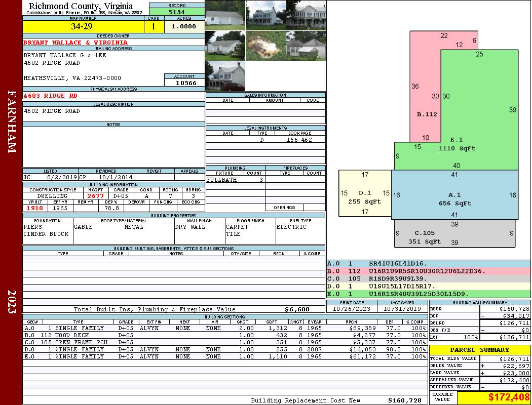The height and width of the screenshot is (405, 532).
Task: Click wall finish DRY WALL
Action: click(x=190, y=227)
